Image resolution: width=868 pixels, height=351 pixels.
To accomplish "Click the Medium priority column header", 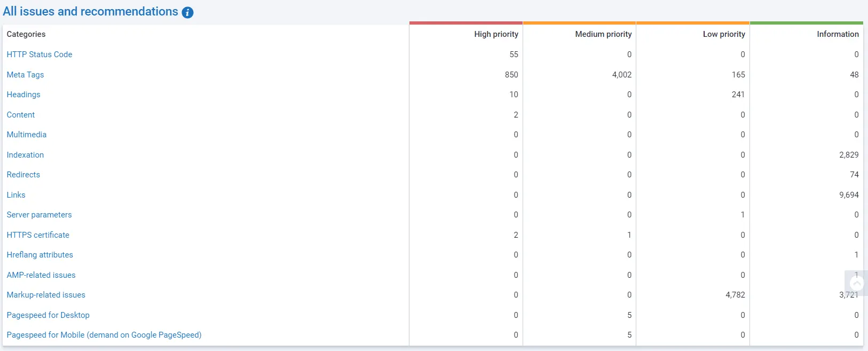I will click(603, 34).
